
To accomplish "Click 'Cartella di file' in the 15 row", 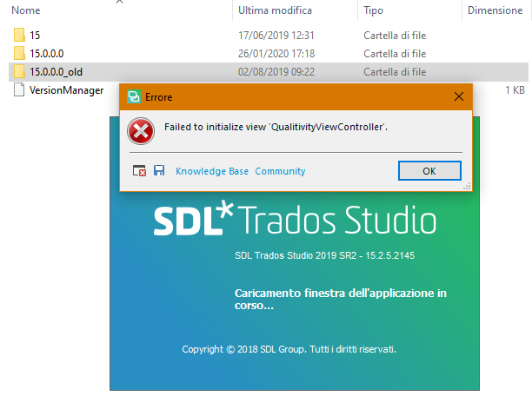I will click(x=395, y=36).
